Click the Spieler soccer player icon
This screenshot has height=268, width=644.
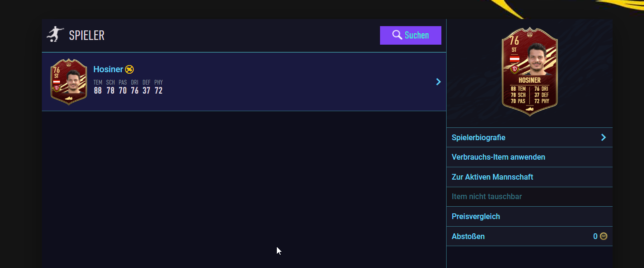[56, 35]
